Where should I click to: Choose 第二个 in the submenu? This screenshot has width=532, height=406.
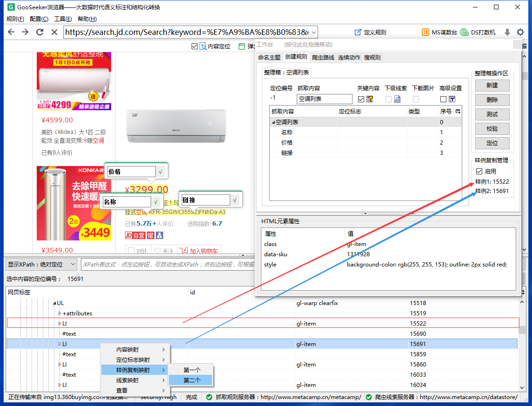point(192,380)
